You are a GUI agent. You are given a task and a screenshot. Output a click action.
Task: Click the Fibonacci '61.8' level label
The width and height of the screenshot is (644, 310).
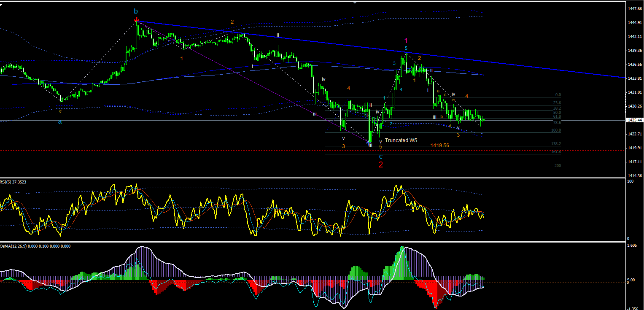coord(557,116)
